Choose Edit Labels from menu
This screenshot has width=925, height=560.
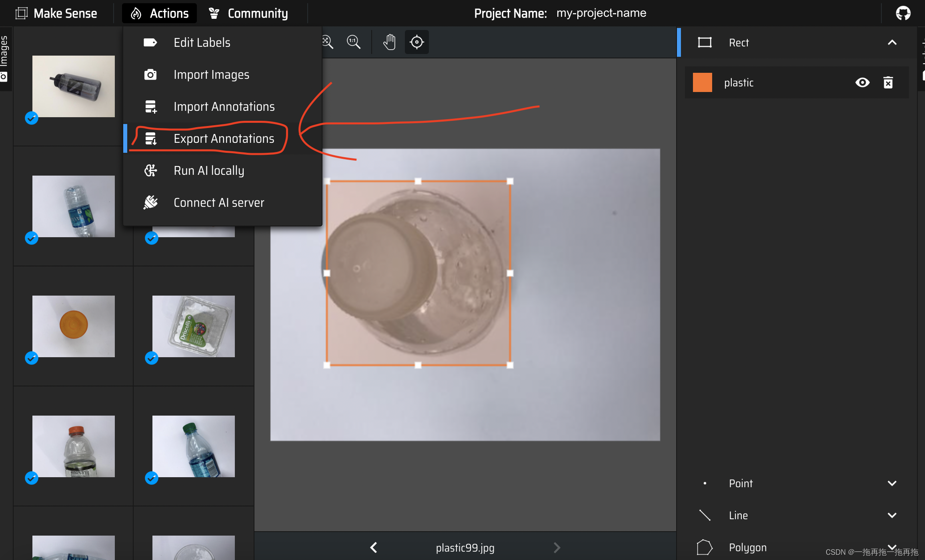click(x=222, y=42)
